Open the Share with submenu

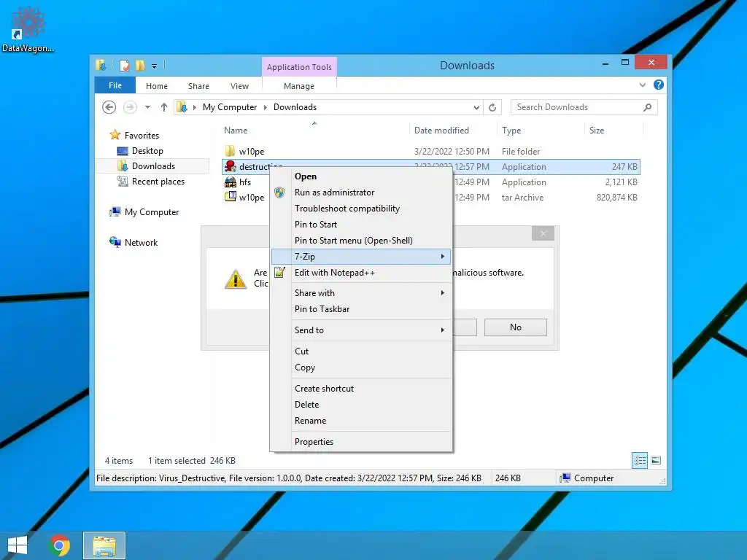tap(361, 293)
